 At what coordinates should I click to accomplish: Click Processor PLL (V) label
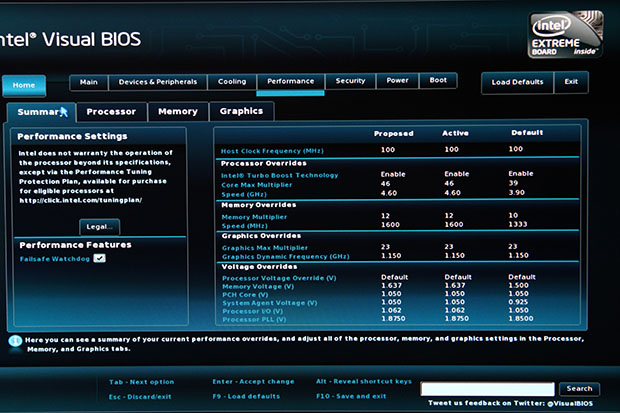254,319
